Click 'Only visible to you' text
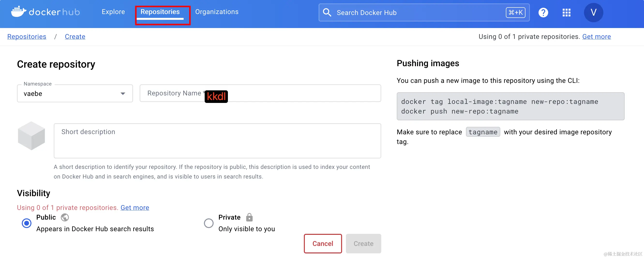The width and height of the screenshot is (644, 258). pyautogui.click(x=247, y=229)
